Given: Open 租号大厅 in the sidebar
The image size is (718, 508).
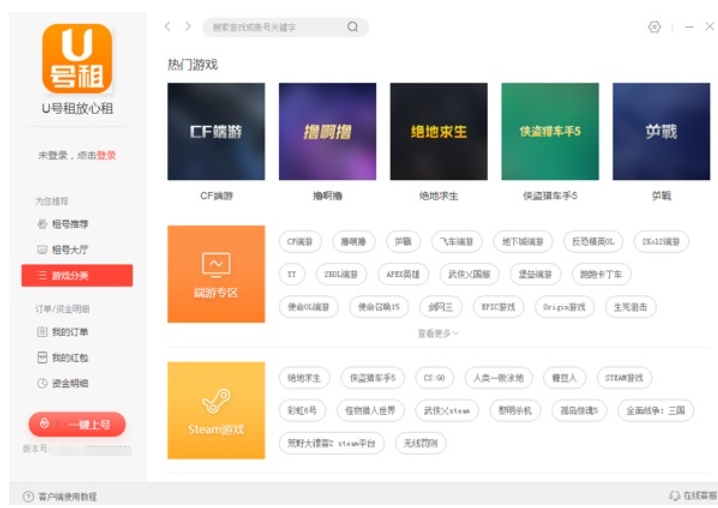Looking at the screenshot, I should point(63,250).
